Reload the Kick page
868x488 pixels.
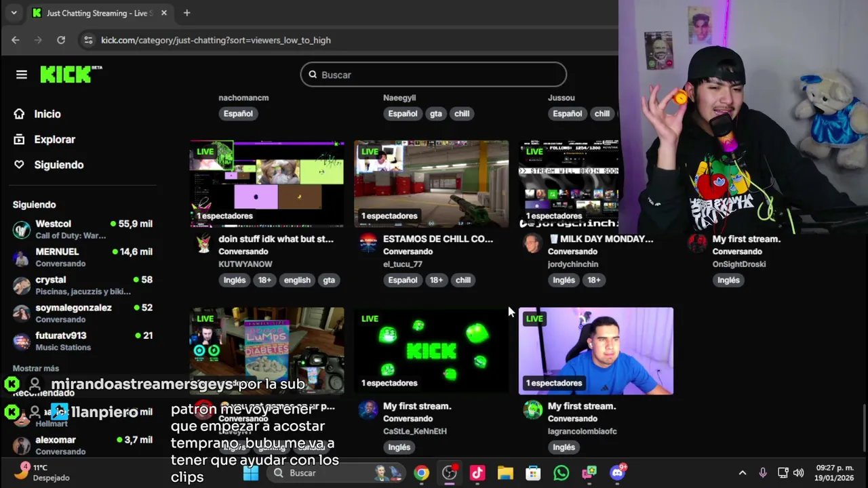(61, 40)
